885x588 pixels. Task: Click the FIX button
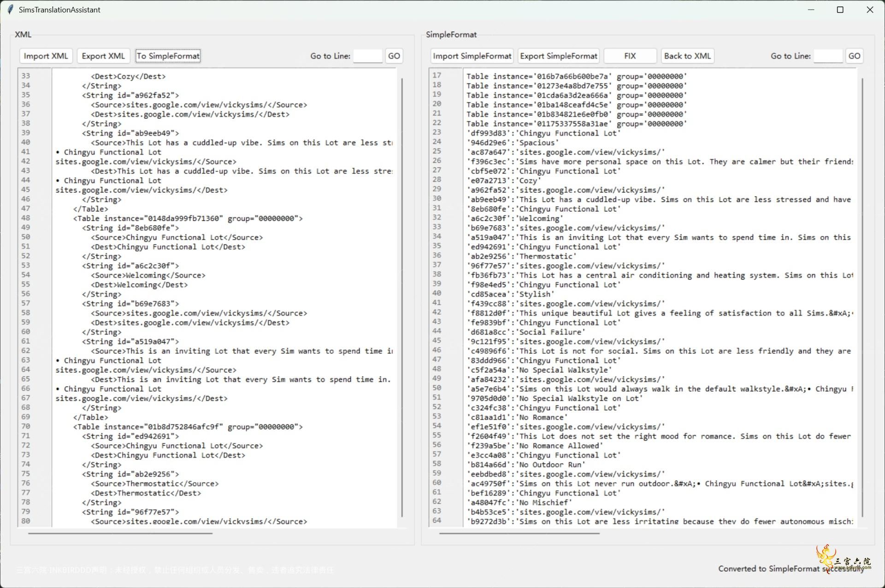coord(630,56)
